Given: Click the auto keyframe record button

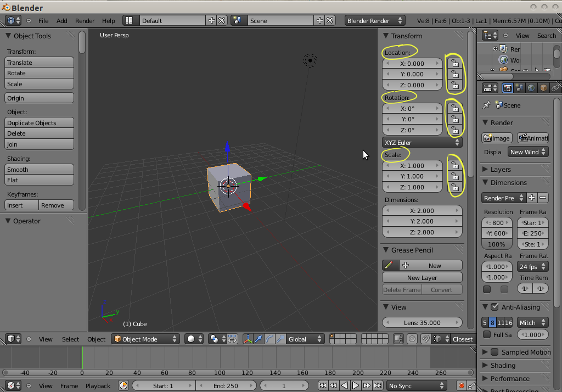Looking at the screenshot, I should (x=461, y=385).
